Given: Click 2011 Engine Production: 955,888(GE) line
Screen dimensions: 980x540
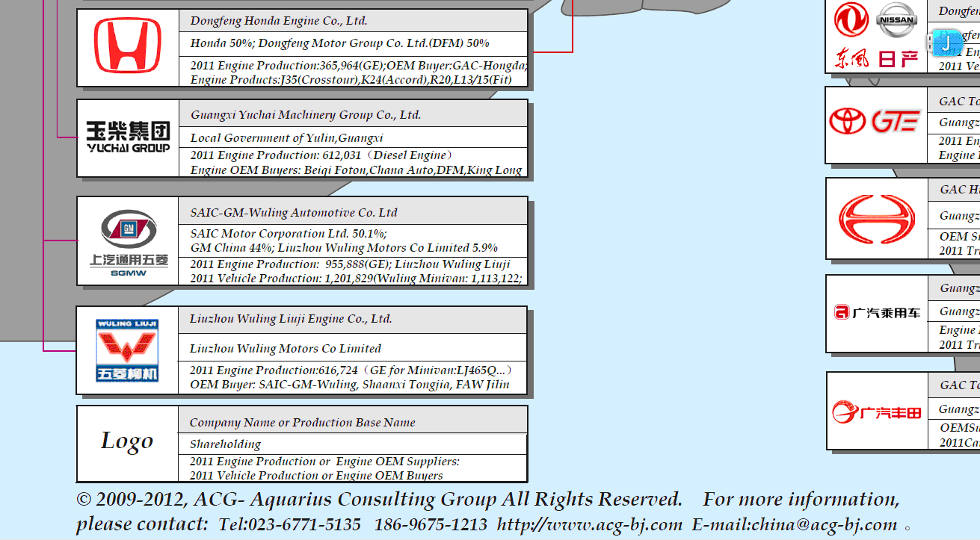Looking at the screenshot, I should click(x=351, y=264).
